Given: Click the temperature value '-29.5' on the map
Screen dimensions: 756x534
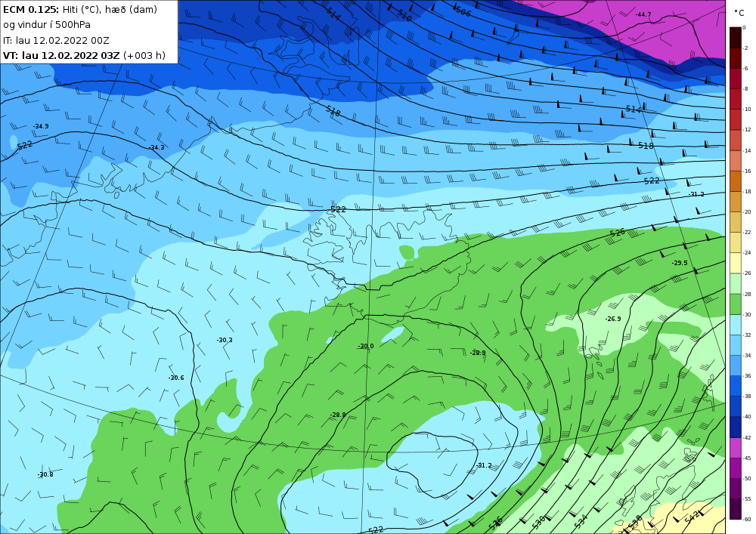Looking at the screenshot, I should (680, 263).
